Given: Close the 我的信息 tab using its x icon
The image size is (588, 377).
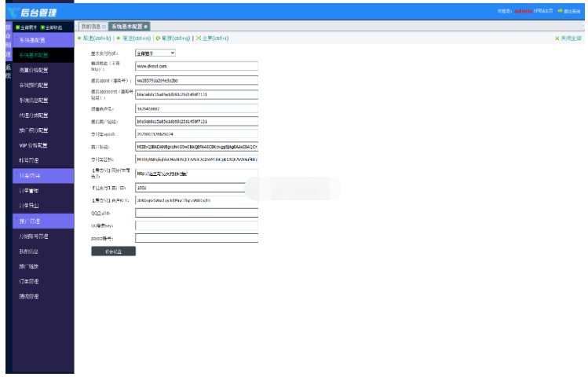Looking at the screenshot, I should pyautogui.click(x=104, y=27).
